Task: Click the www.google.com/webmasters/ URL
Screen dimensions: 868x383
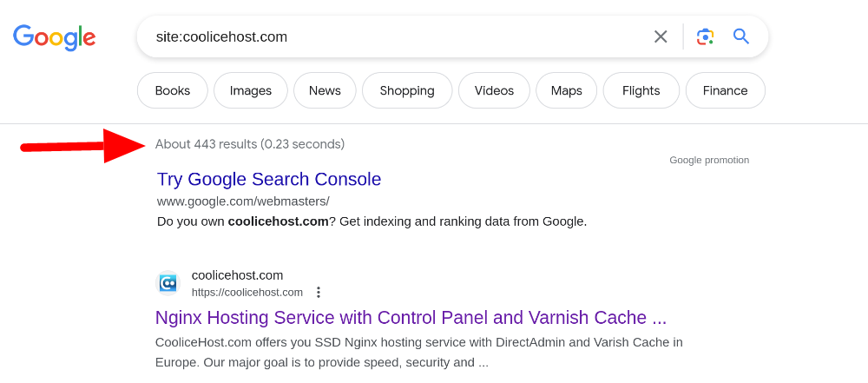Action: click(243, 201)
